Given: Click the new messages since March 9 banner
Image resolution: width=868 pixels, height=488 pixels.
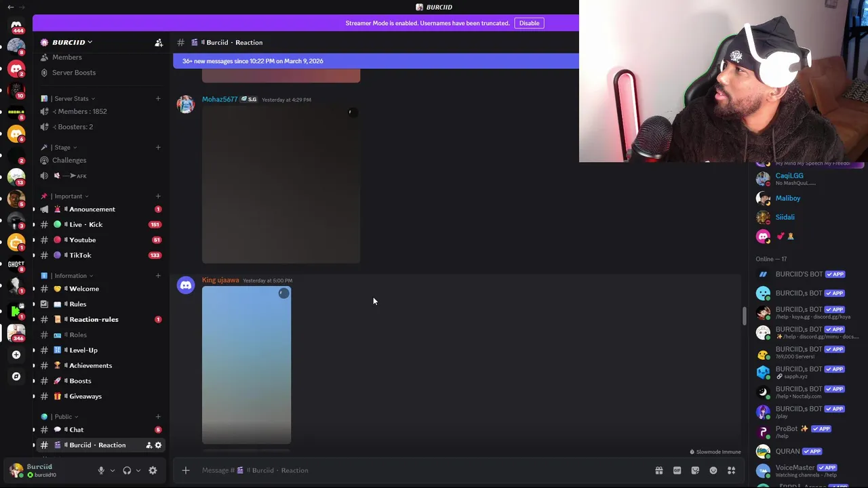Looking at the screenshot, I should click(376, 61).
